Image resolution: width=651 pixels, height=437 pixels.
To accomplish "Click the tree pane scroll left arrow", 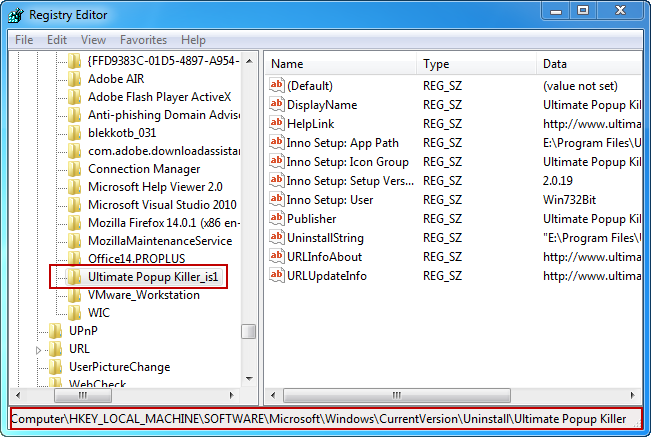I will click(17, 395).
